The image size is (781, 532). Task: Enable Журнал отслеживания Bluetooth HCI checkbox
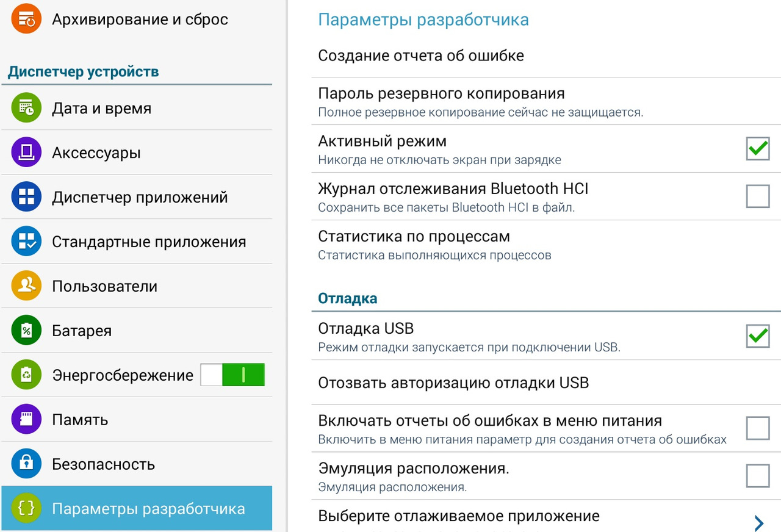(x=758, y=196)
